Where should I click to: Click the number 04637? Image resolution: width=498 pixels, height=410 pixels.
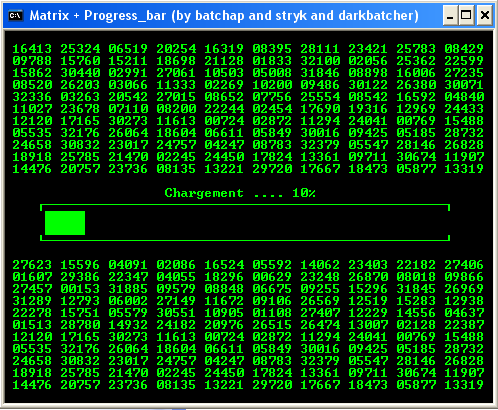464,313
